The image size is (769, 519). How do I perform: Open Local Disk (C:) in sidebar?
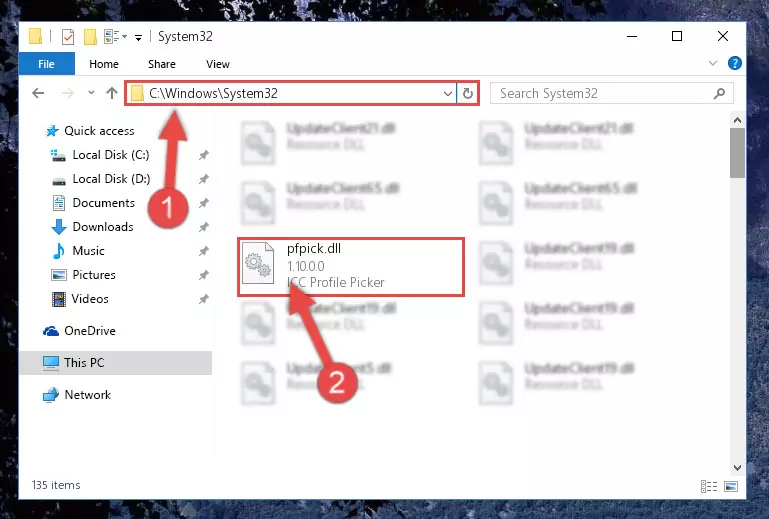[111, 155]
